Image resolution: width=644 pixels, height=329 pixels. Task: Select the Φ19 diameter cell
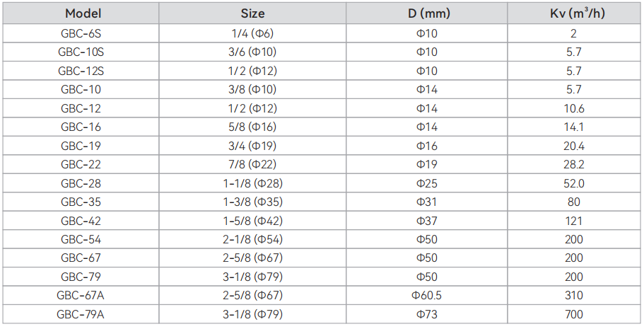(427, 164)
